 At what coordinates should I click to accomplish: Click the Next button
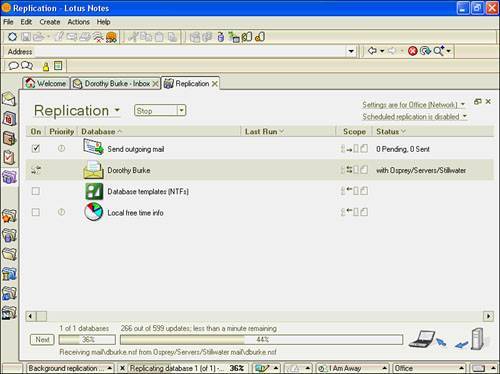42,340
